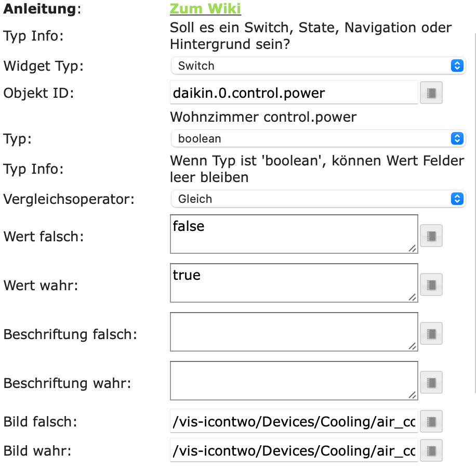The width and height of the screenshot is (476, 466).
Task: Open the editor icon next to Beschriftung wahr
Action: coord(431,383)
